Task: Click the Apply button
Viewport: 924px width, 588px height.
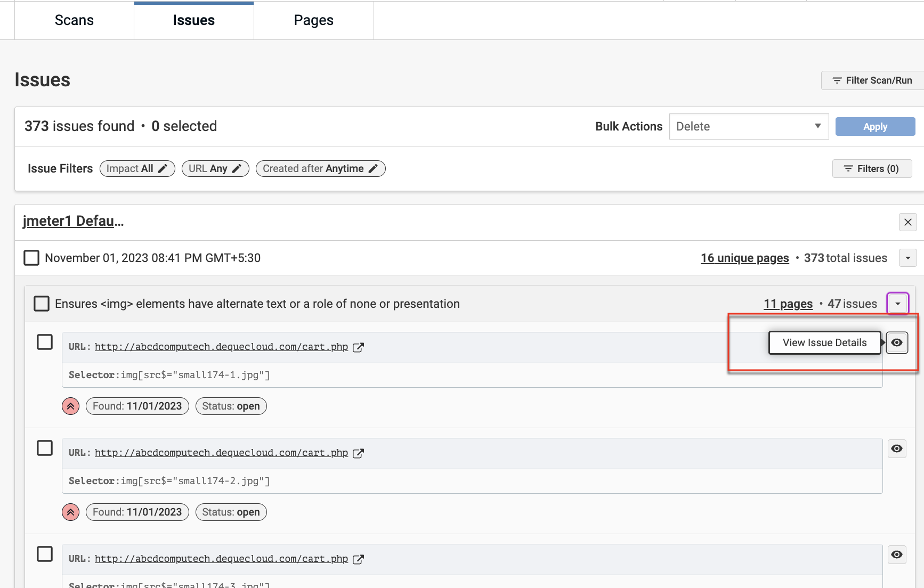Action: click(875, 127)
